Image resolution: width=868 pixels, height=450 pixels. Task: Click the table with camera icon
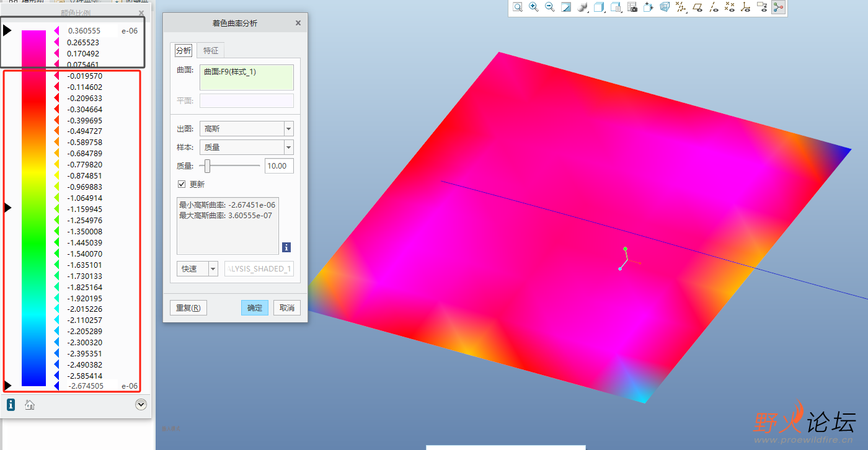click(x=632, y=7)
